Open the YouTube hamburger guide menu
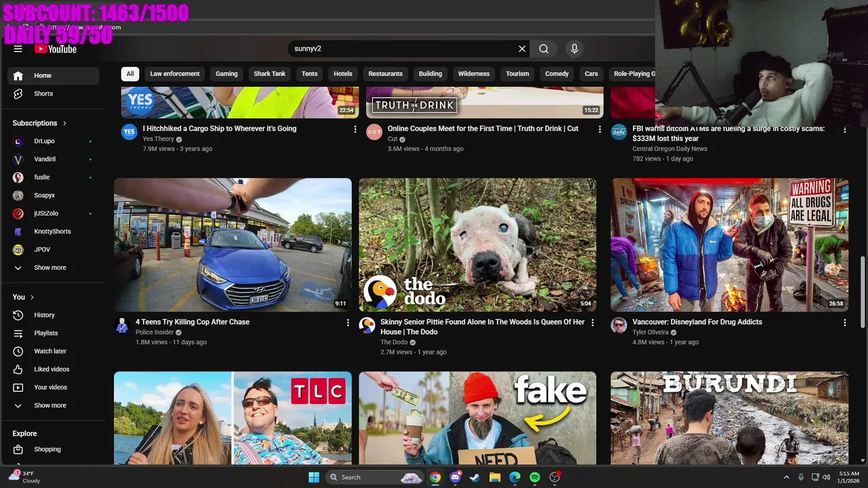This screenshot has width=868, height=488. (x=18, y=49)
